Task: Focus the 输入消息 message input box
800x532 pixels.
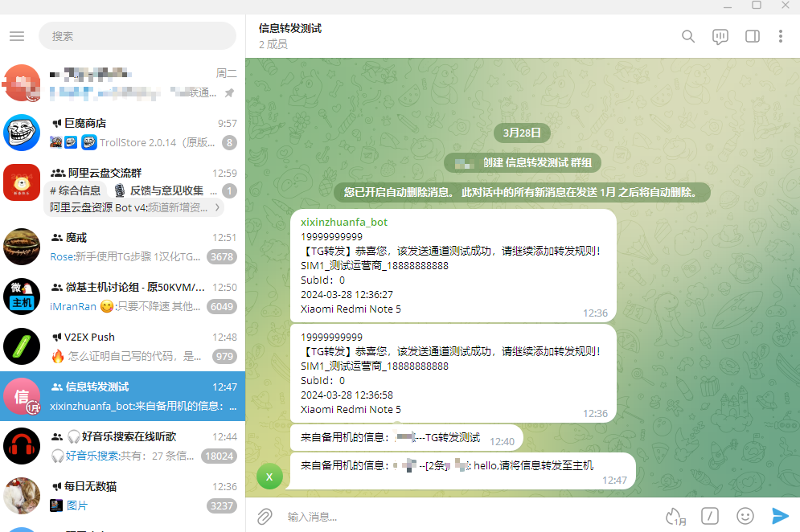Action: [466, 516]
